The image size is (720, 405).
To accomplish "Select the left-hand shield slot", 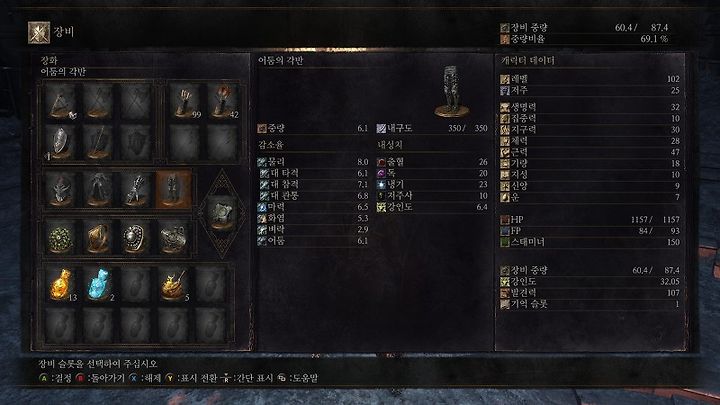I will pos(61,142).
